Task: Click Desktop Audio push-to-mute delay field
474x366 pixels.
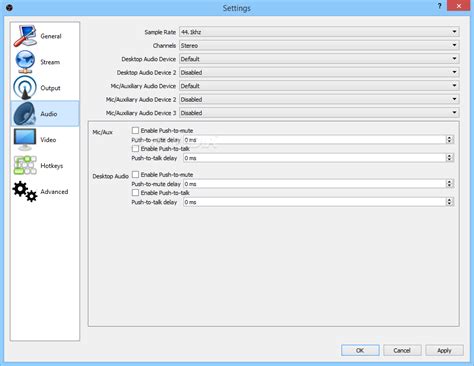Action: [314, 184]
